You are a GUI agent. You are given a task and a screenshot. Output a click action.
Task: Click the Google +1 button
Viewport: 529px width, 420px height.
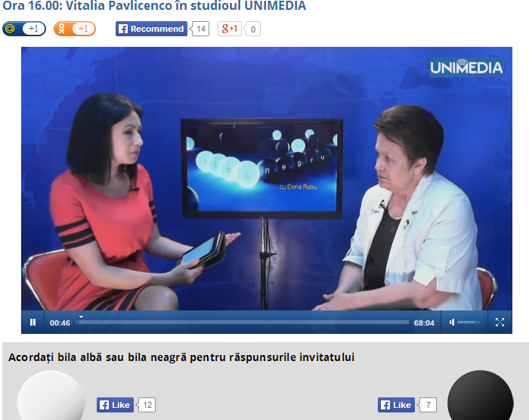pyautogui.click(x=230, y=29)
